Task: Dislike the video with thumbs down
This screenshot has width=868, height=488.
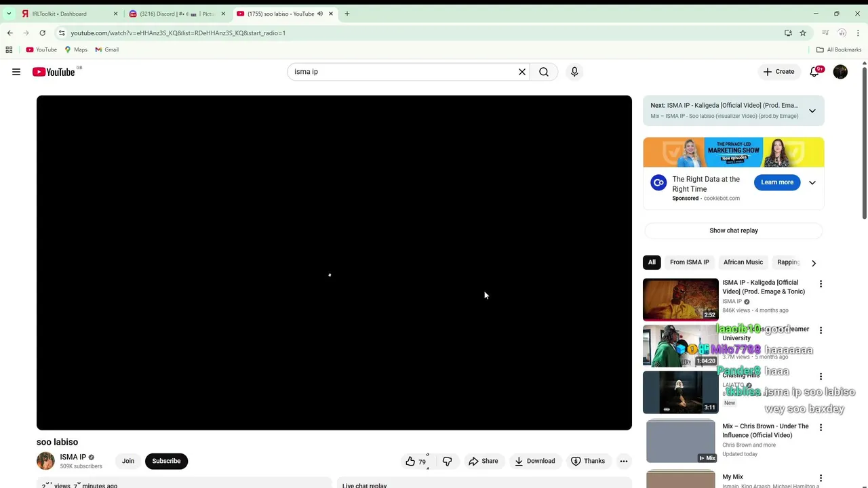Action: pos(448,461)
